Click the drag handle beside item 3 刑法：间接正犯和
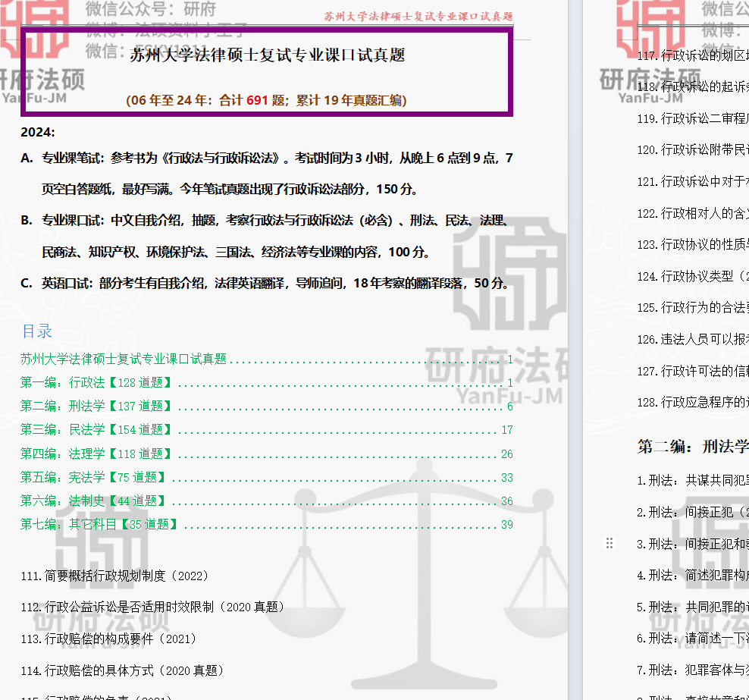749x700 pixels. [x=609, y=543]
